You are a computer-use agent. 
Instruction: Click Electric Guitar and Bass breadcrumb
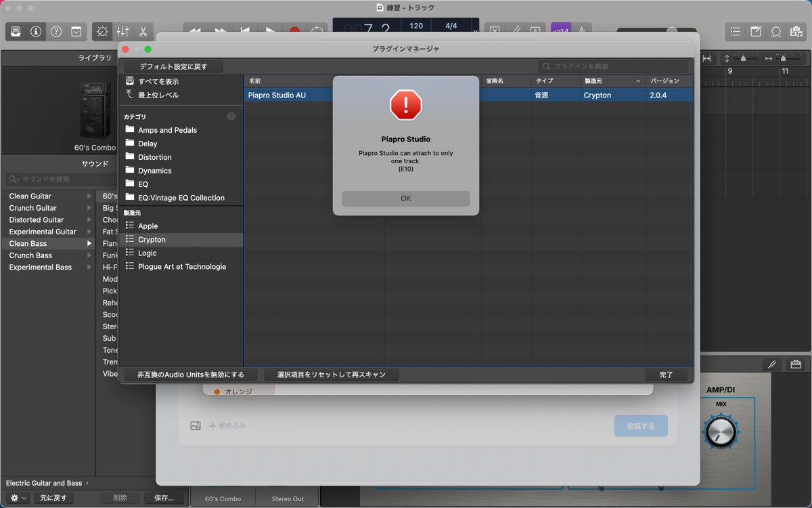44,483
